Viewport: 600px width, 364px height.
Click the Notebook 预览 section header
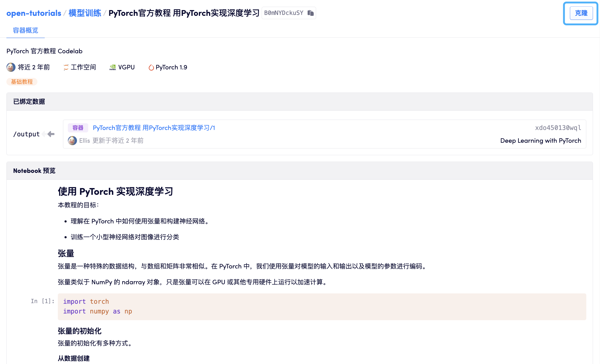[34, 171]
